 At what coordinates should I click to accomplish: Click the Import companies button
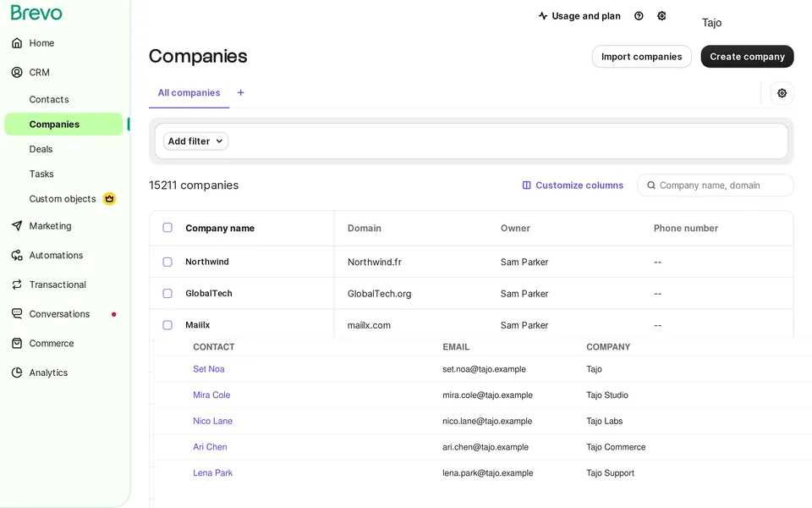(642, 57)
